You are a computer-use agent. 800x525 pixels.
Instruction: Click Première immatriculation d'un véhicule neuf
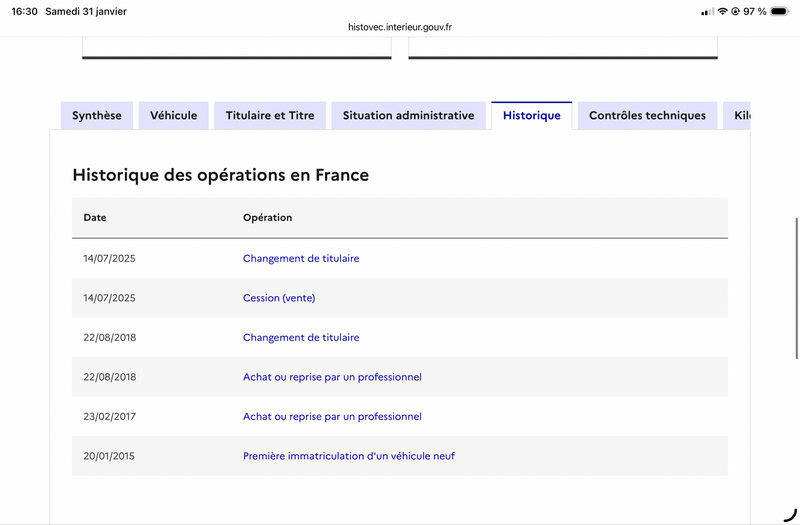[349, 456]
